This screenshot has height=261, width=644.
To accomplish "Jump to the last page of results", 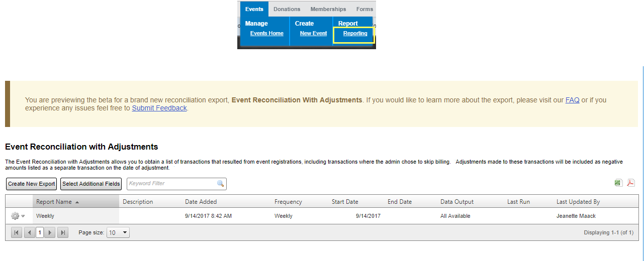I will point(63,233).
